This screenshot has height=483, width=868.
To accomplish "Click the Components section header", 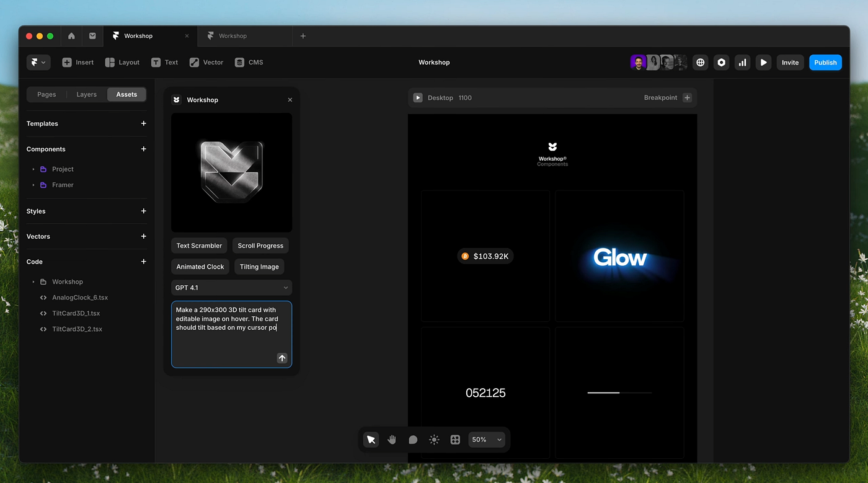I will [46, 149].
